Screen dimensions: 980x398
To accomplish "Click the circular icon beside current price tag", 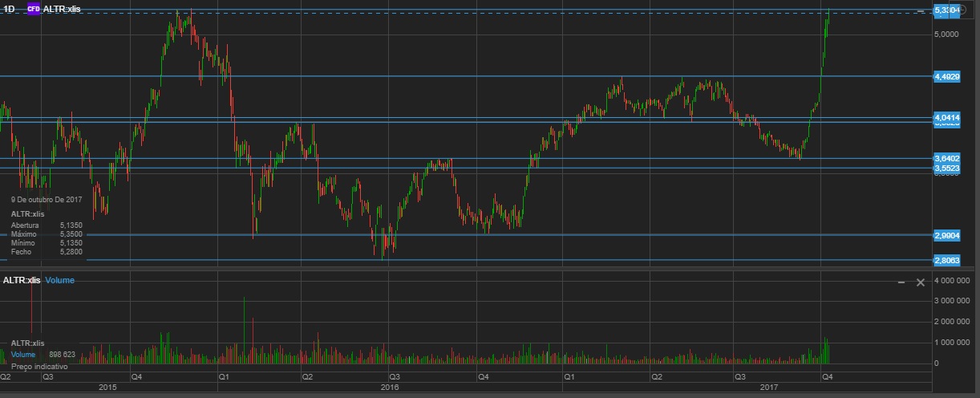I will [964, 10].
